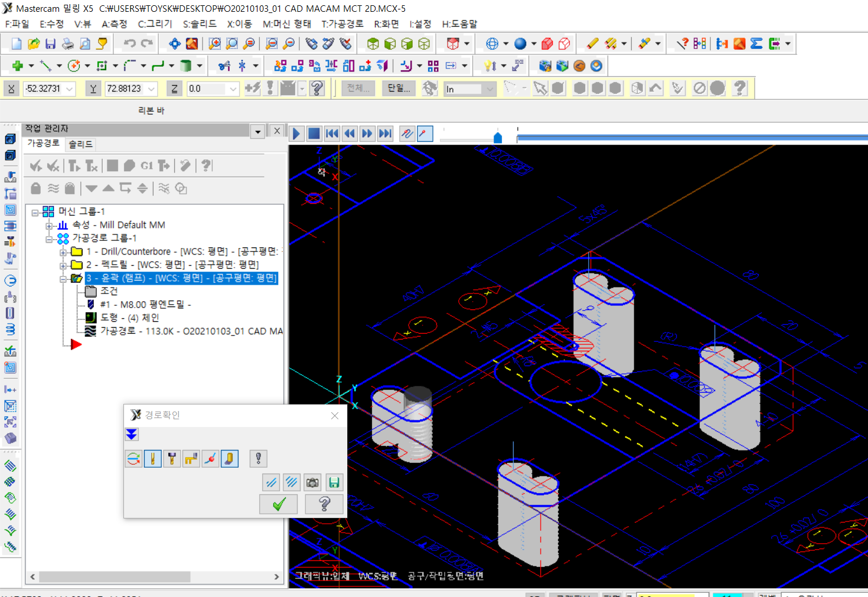The height and width of the screenshot is (597, 868).
Task: Select the #1 - M8.00 평엔드밀 row
Action: tap(145, 305)
